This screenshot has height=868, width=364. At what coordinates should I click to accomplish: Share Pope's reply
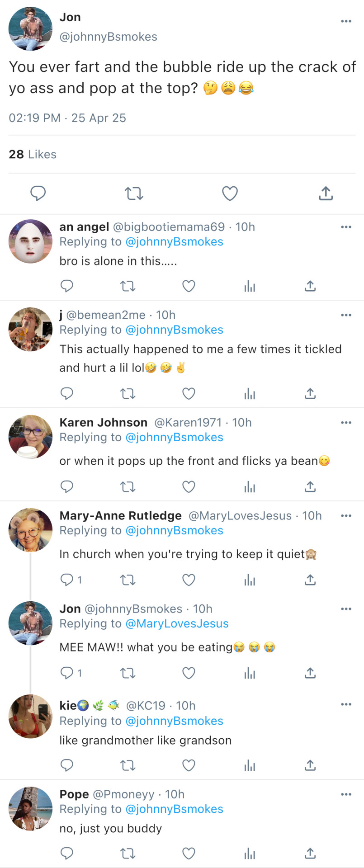(x=310, y=854)
